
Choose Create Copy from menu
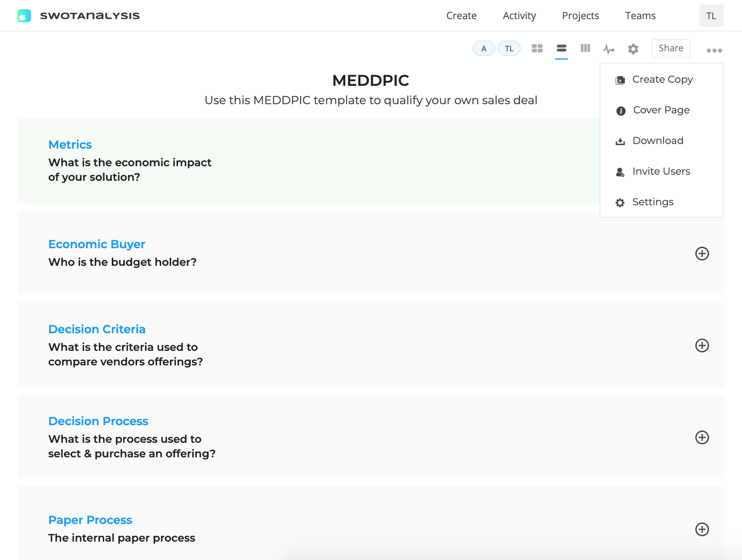(x=662, y=79)
